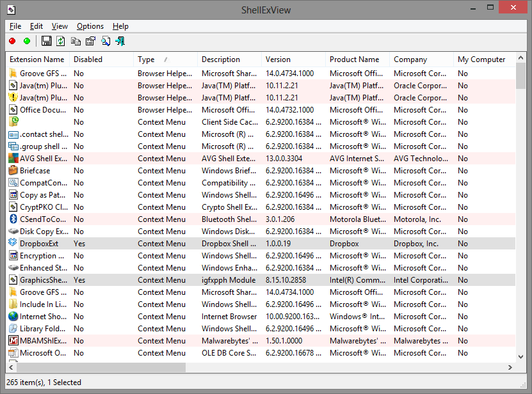Select the CSendToCo... Bluetooth row icon

point(13,219)
